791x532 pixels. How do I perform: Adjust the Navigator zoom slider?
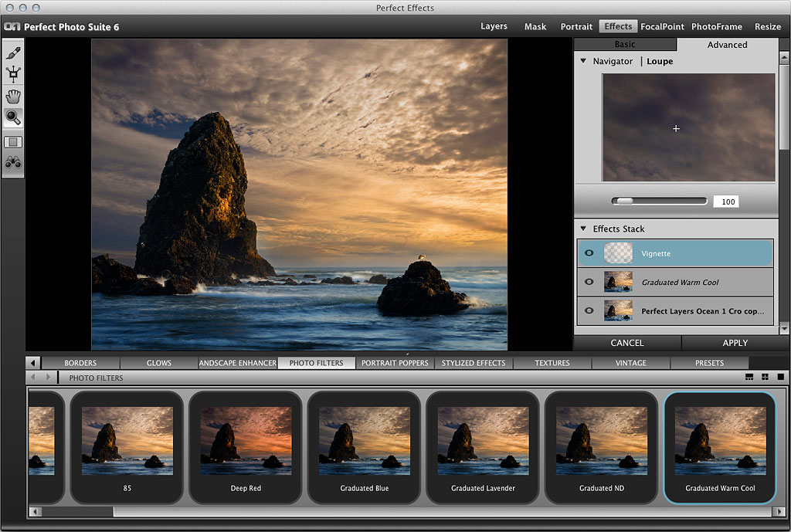623,202
